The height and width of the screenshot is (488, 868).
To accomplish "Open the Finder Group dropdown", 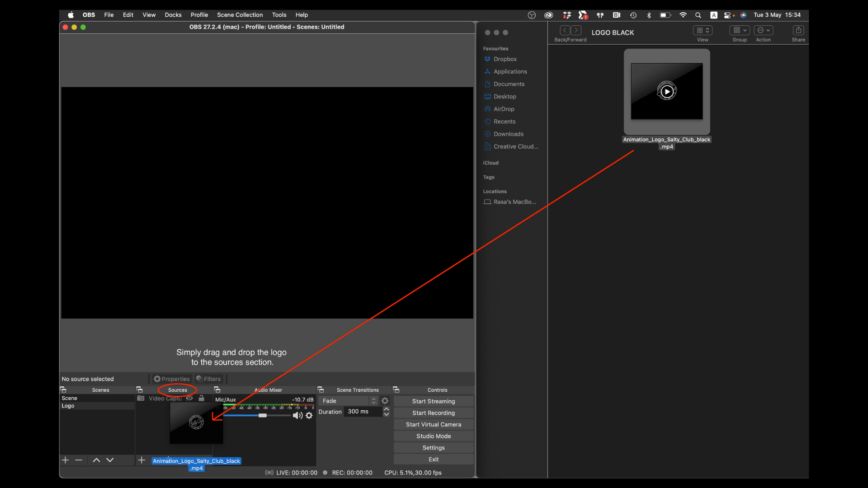I will [740, 30].
